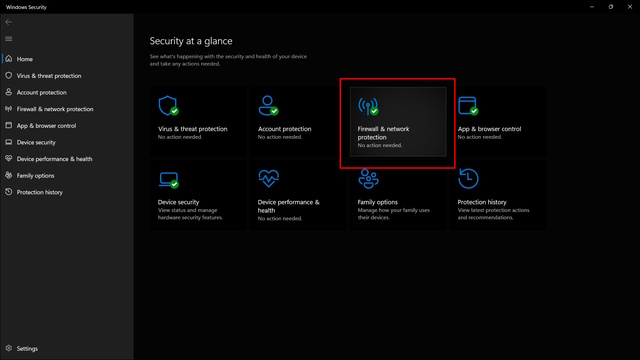Click the antenna icon for Firewall in sidebar

9,109
